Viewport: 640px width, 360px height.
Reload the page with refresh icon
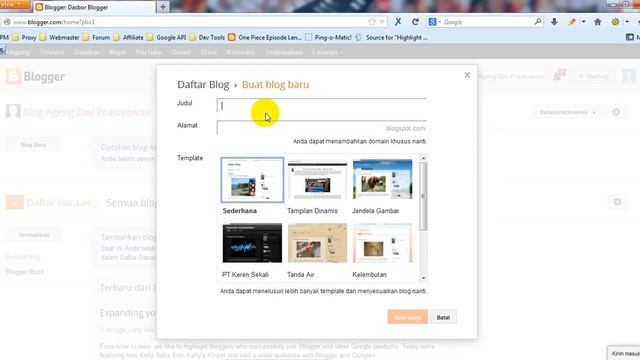point(415,22)
